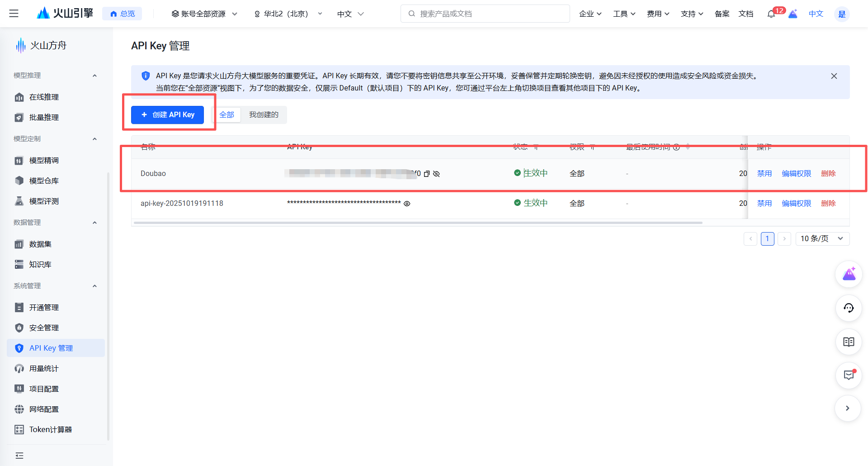
Task: Open 模型精调 in sidebar
Action: pos(56,161)
